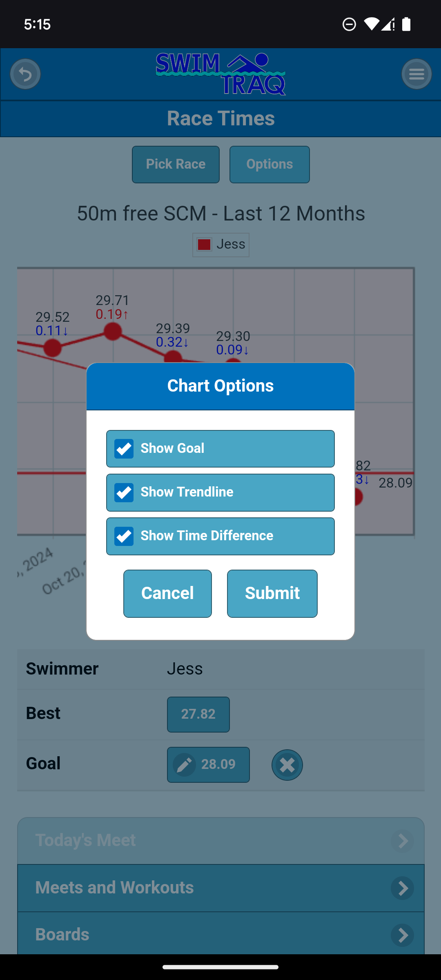
Task: Open the hamburger menu icon
Action: pos(416,74)
